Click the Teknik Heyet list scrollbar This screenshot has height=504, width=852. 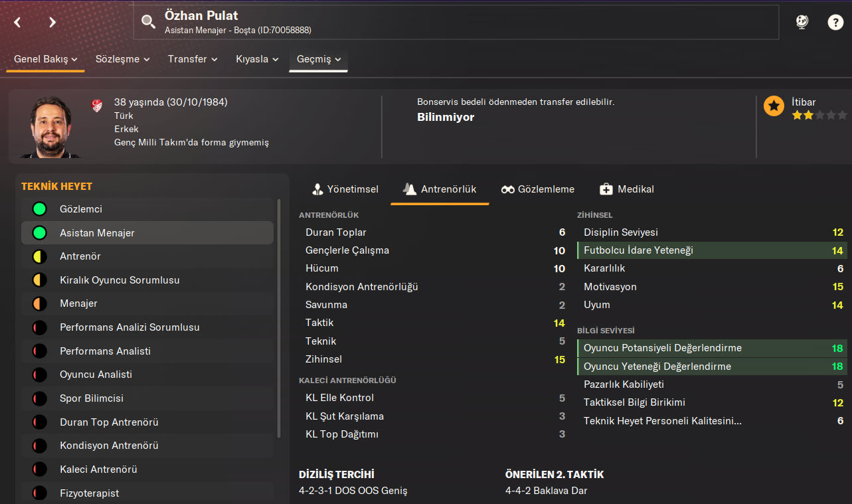coord(279,319)
